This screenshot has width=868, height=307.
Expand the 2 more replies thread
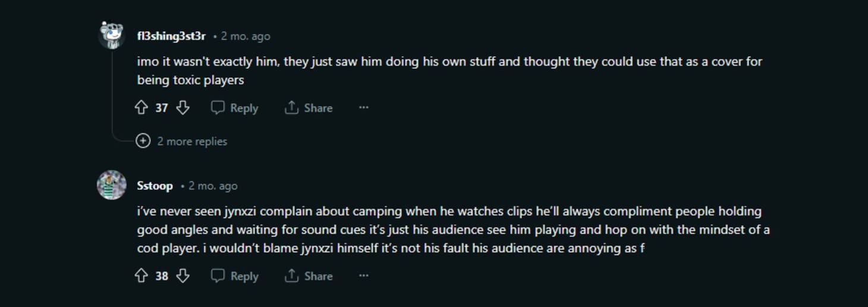pyautogui.click(x=191, y=141)
